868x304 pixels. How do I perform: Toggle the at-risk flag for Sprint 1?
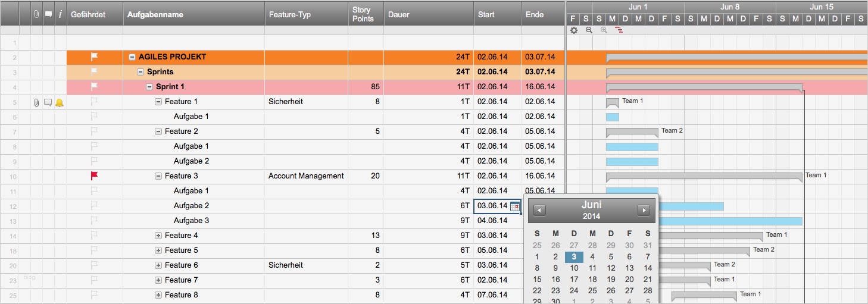[94, 87]
